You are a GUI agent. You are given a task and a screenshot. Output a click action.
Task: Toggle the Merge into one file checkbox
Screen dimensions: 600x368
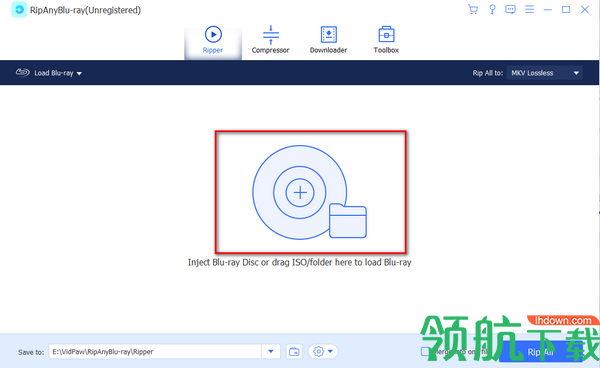(425, 351)
